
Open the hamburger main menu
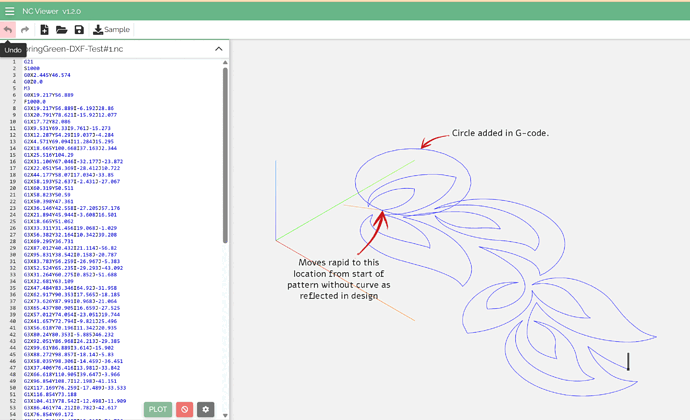[9, 9]
